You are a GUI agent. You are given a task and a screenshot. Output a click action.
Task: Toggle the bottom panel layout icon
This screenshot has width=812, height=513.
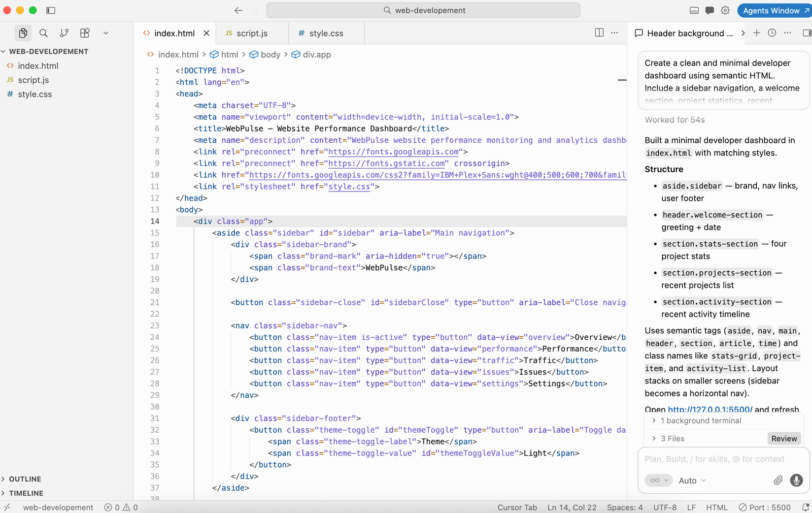(x=694, y=10)
